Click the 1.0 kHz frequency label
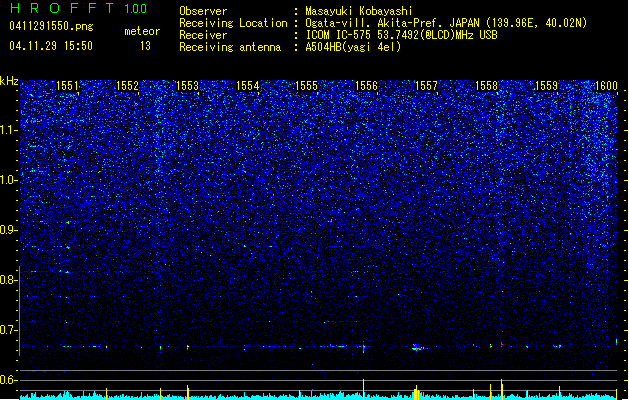This screenshot has height=400, width=629. click(8, 180)
